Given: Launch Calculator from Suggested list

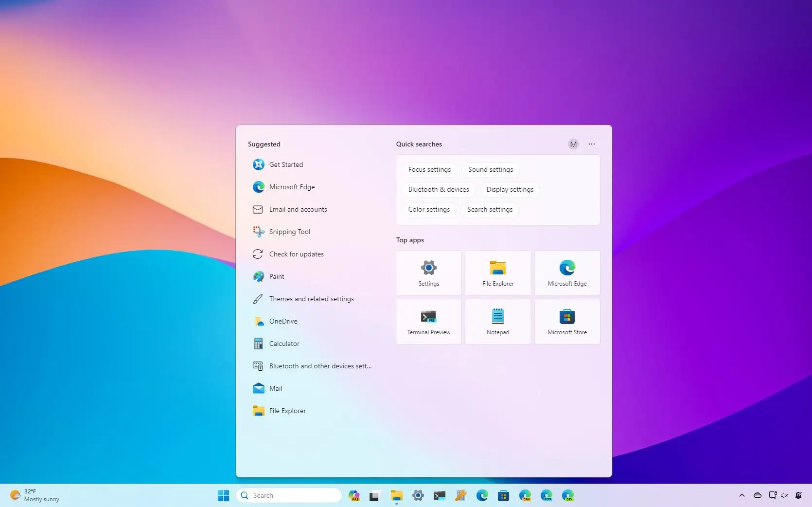Looking at the screenshot, I should point(311,344).
